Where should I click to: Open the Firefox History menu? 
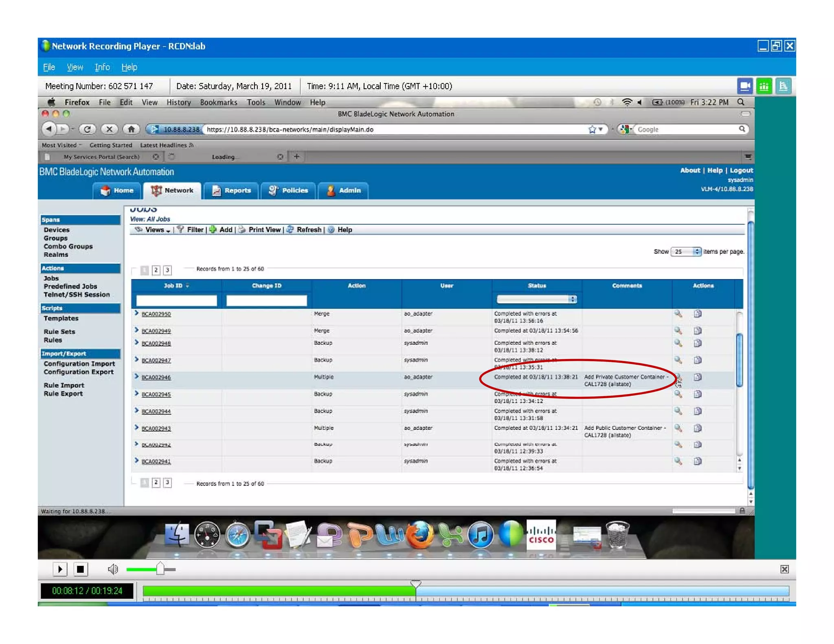(x=178, y=102)
